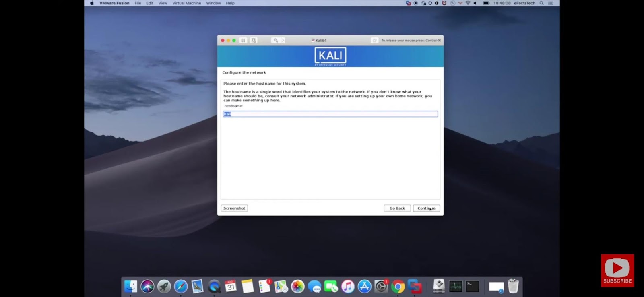Open Terminal from the Dock

click(x=473, y=286)
